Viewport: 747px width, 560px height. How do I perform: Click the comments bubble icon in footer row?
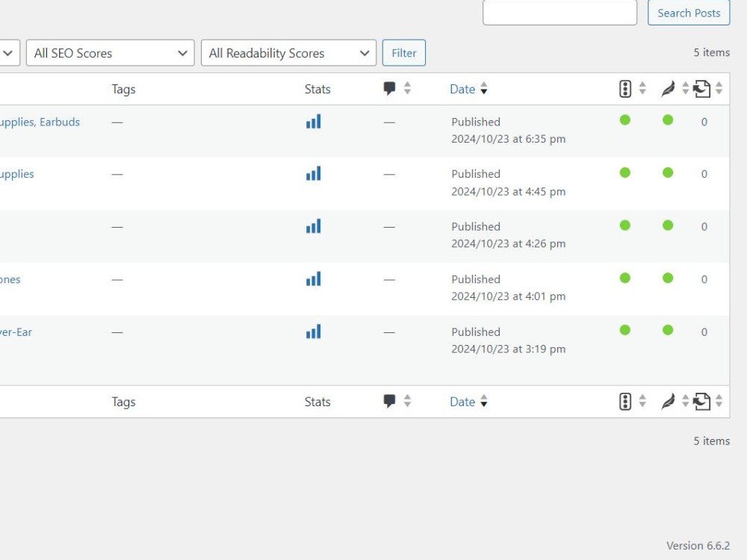[389, 402]
